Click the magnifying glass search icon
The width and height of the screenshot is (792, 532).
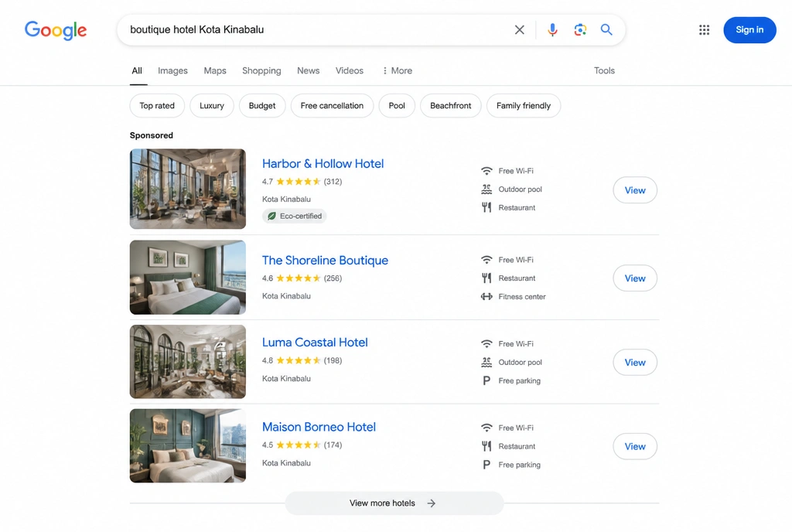click(606, 30)
